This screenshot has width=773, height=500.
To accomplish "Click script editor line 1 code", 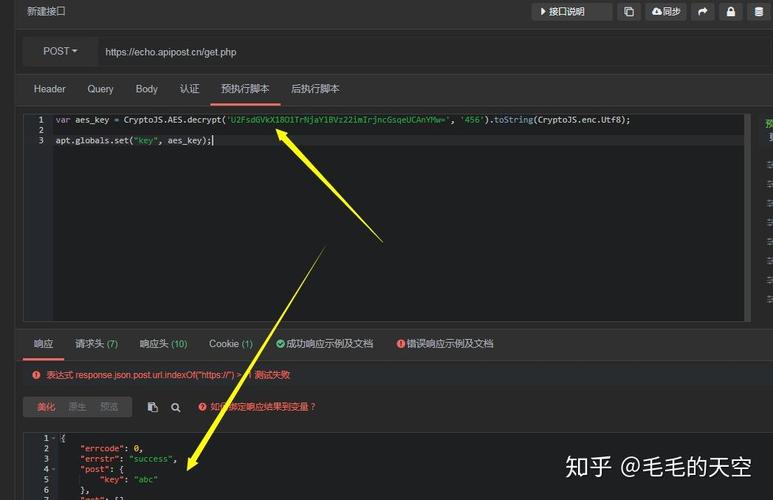I will (x=343, y=120).
